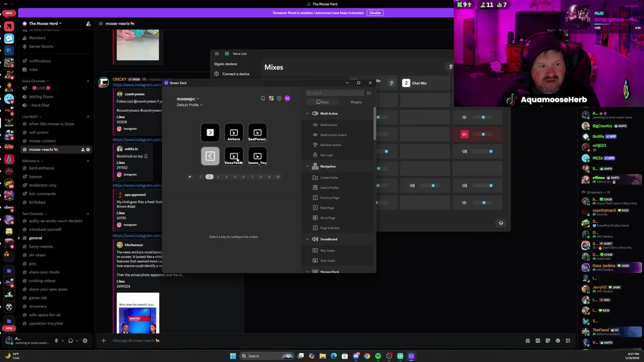Open Server Boosts in Discord sidebar
This screenshot has height=362, width=644.
(41, 46)
